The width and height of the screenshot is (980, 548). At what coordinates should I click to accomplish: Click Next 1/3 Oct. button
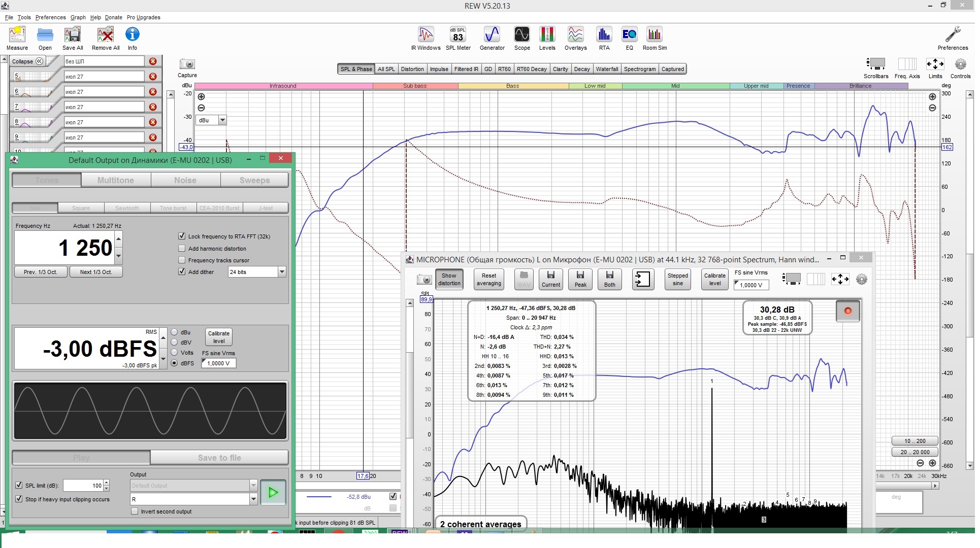click(x=95, y=272)
